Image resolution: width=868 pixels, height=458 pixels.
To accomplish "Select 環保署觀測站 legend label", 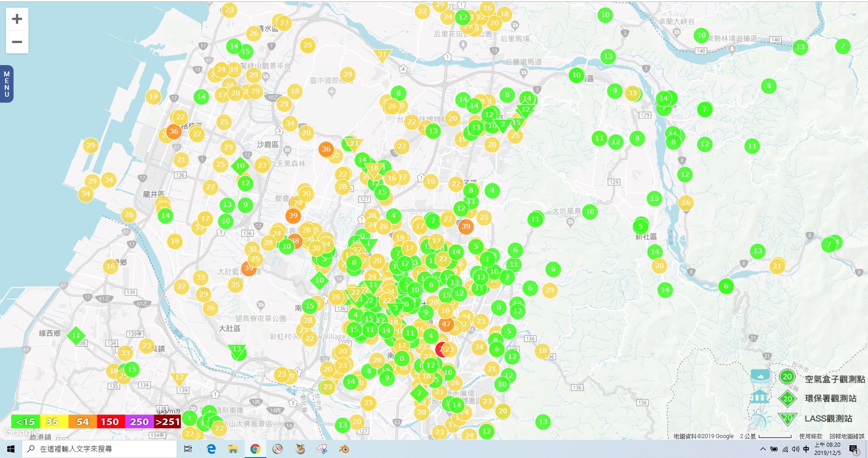I will (830, 398).
